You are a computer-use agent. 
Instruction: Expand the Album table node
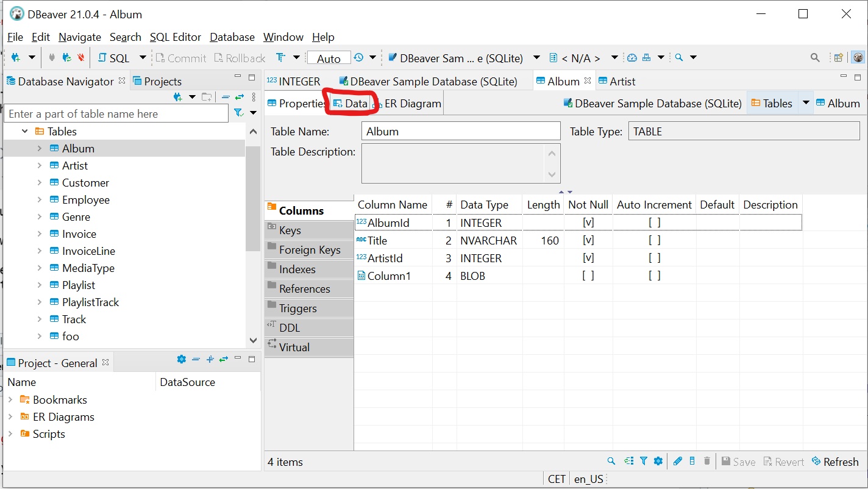[40, 148]
